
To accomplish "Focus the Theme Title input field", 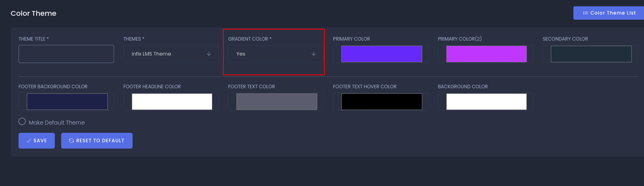I will [x=66, y=54].
